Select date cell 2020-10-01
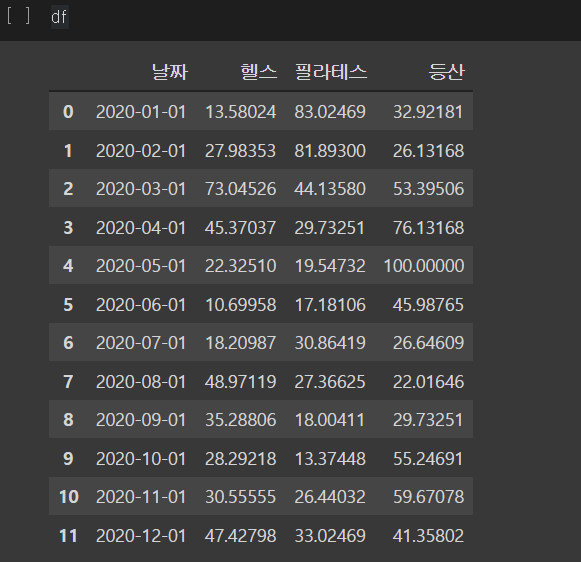 pos(141,459)
